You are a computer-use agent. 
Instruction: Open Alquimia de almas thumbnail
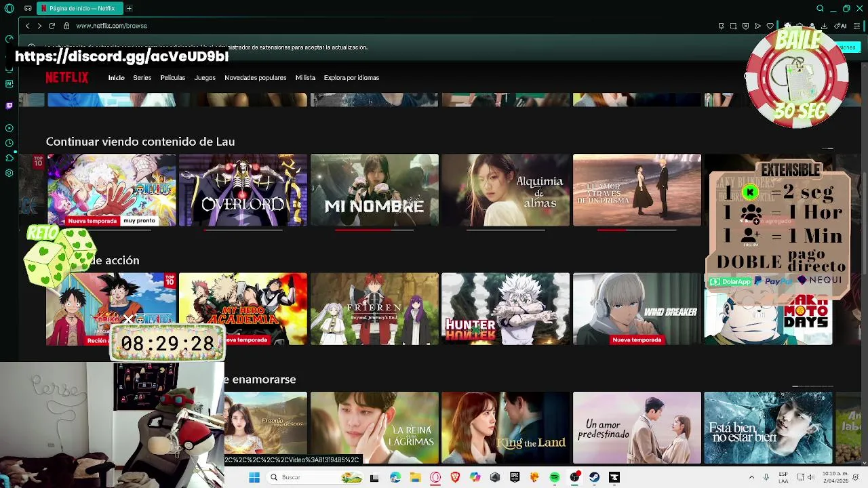pos(505,190)
